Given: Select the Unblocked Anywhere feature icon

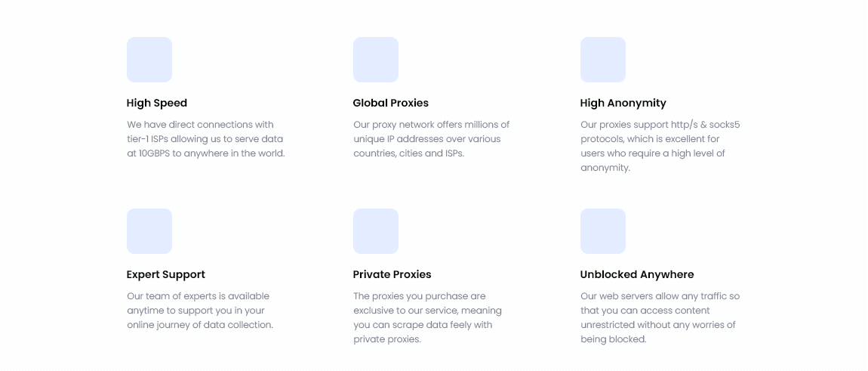Looking at the screenshot, I should point(603,231).
